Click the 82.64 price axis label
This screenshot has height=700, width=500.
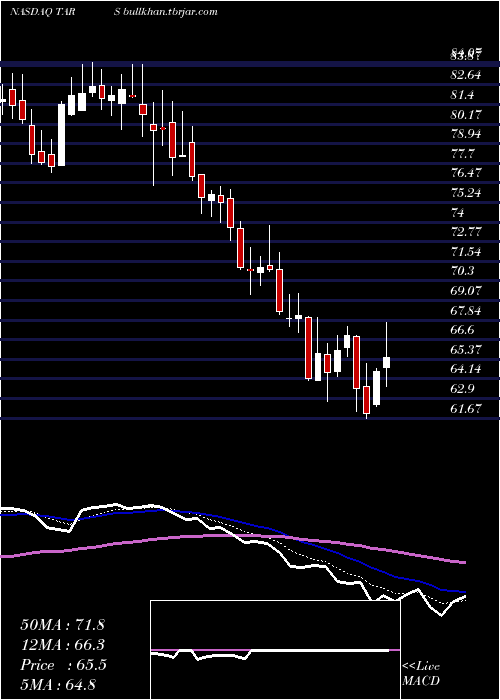click(466, 75)
